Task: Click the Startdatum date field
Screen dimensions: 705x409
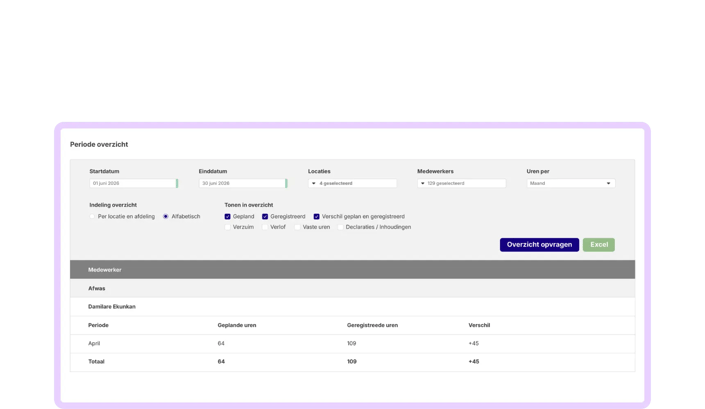Action: coord(134,183)
